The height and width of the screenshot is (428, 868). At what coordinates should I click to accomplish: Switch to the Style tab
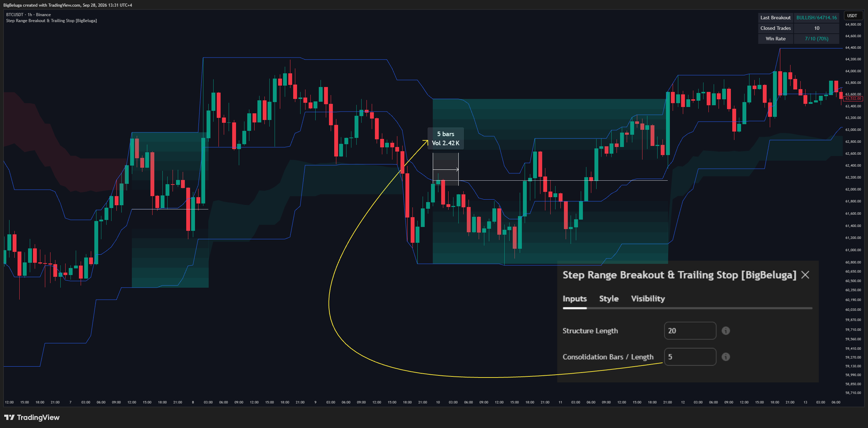(609, 299)
